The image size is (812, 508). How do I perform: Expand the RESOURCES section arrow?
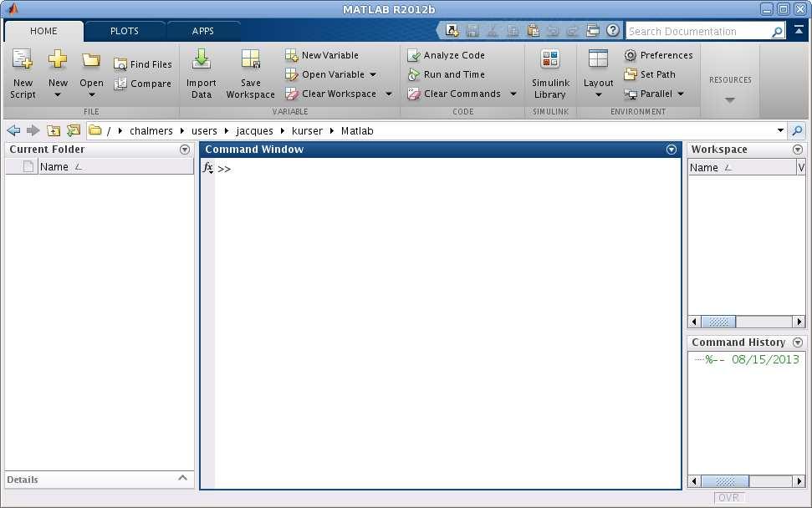pyautogui.click(x=730, y=99)
